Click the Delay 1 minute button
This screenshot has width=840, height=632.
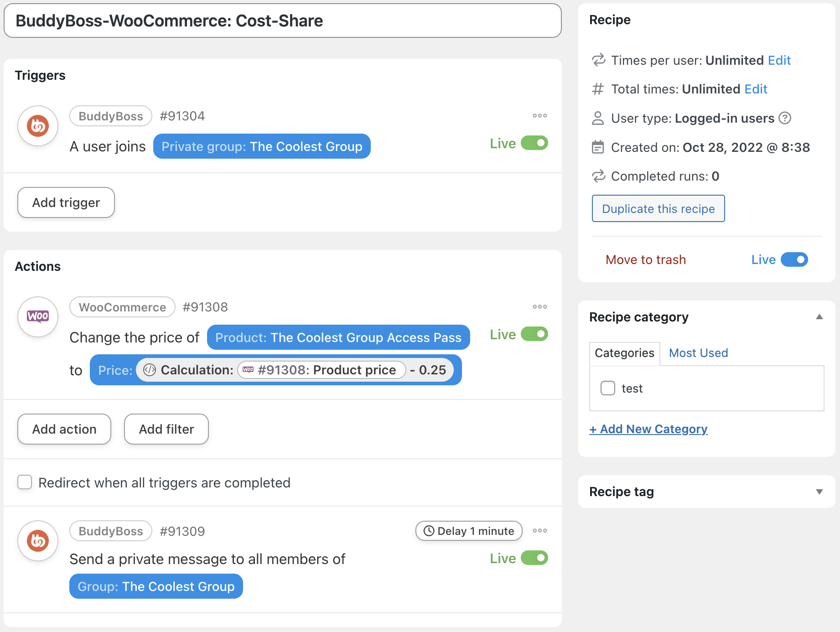coord(469,531)
